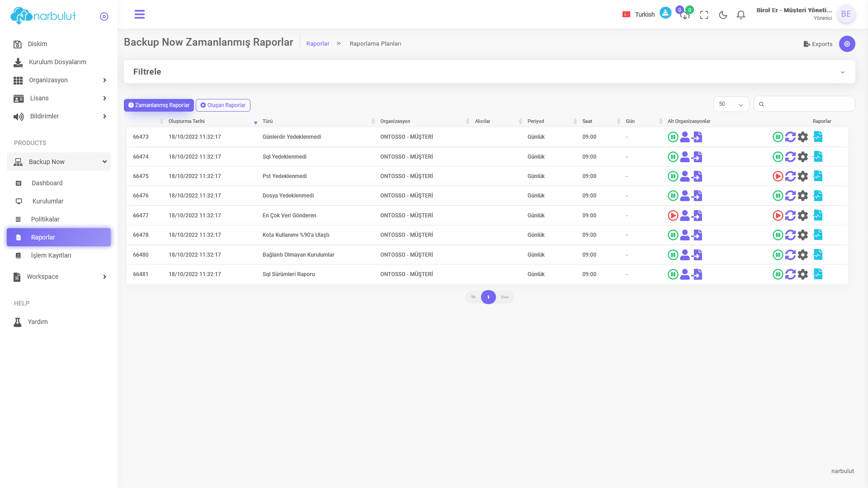Click the refresh icon in row 66473
The image size is (868, 488).
(790, 137)
